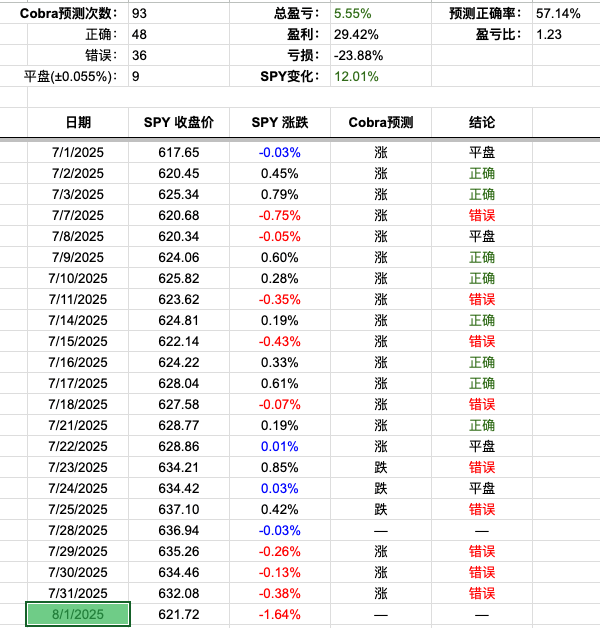
Task: Click the 平盘(±0.055%) label cell
Action: [x=70, y=76]
